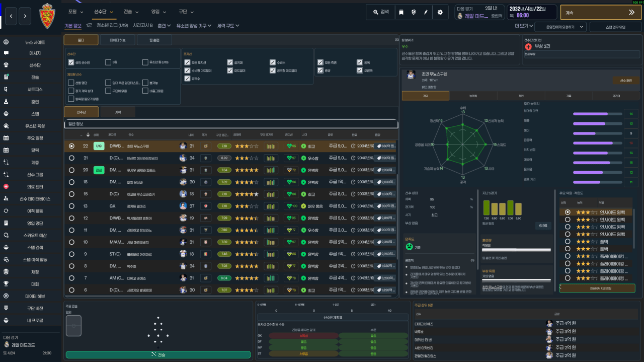Click the 선수 훈련 button in player panel
This screenshot has height=362, width=644.
coord(626,81)
